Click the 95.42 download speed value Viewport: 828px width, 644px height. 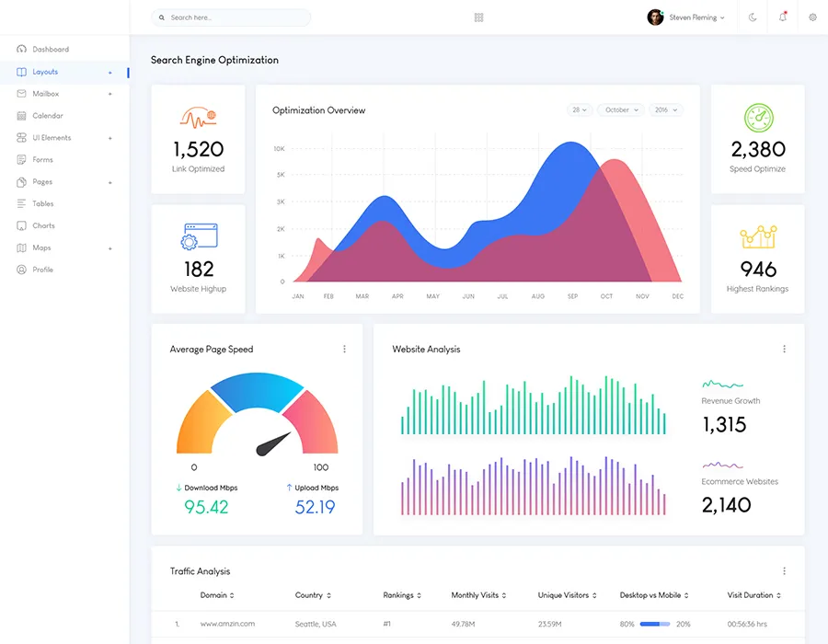(x=206, y=507)
